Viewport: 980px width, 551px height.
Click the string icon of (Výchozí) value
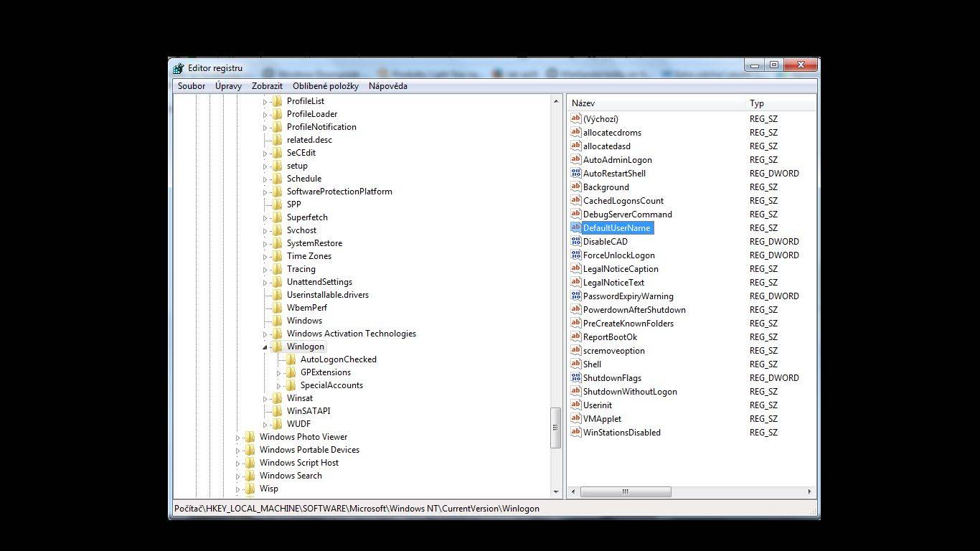coord(575,119)
